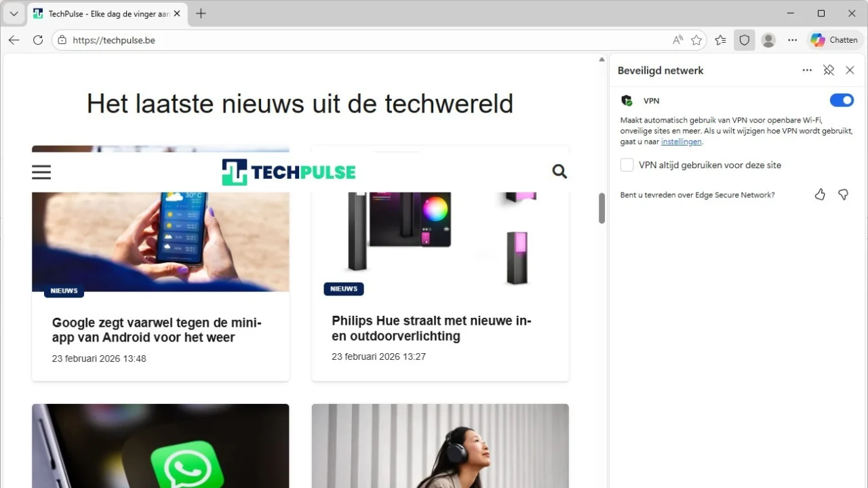Image resolution: width=868 pixels, height=488 pixels.
Task: Click the browser shield toolbar icon
Action: point(745,40)
